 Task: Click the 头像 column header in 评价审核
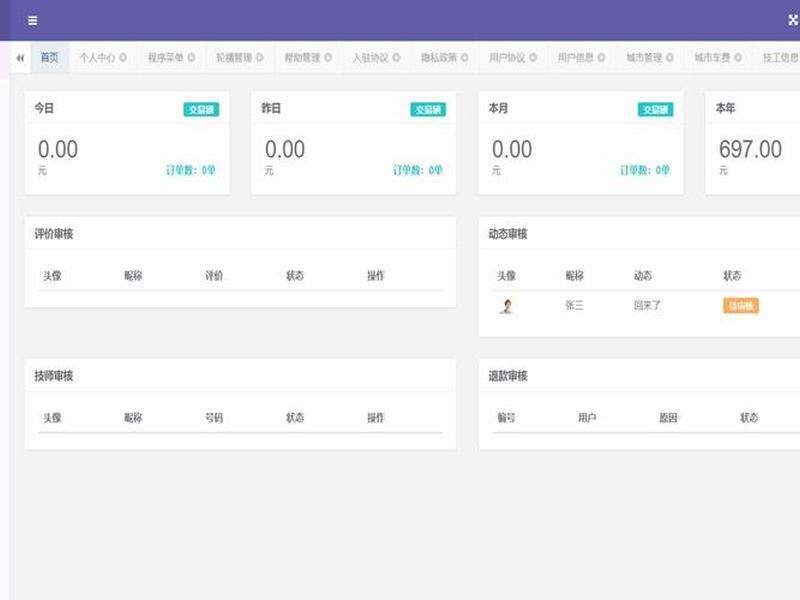click(x=52, y=276)
